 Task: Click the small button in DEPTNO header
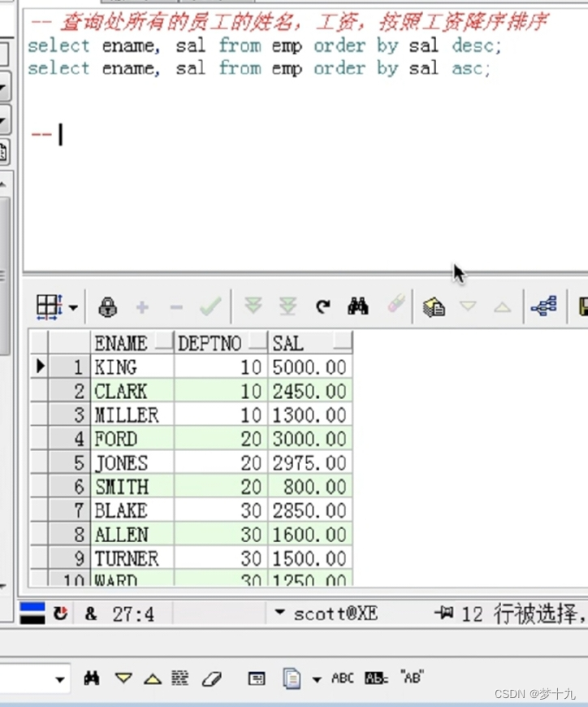(257, 340)
